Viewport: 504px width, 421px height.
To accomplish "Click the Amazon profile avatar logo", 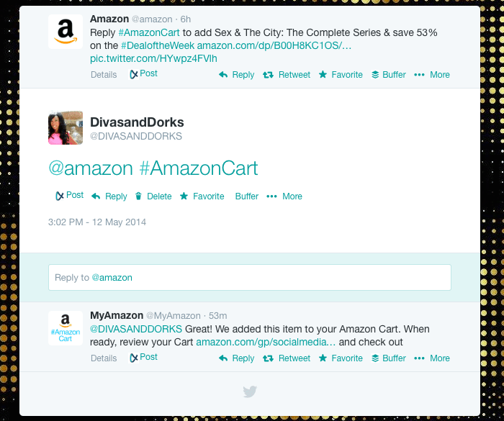I will [66, 32].
